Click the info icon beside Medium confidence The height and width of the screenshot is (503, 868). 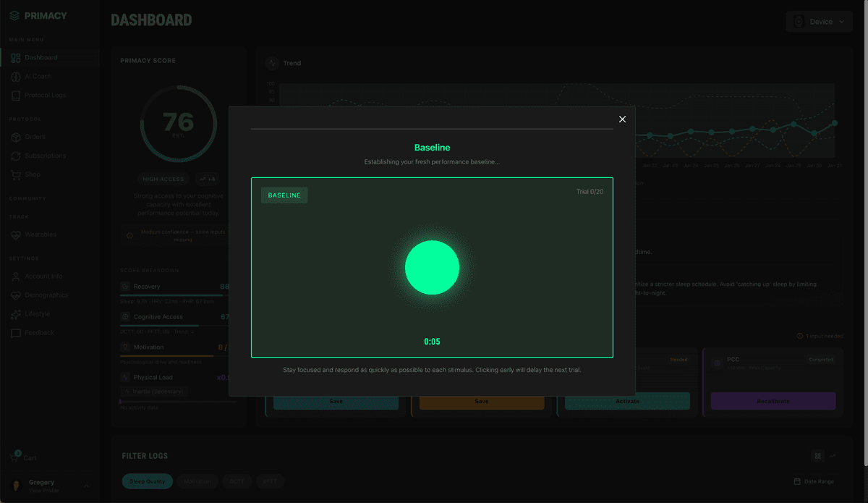click(129, 236)
